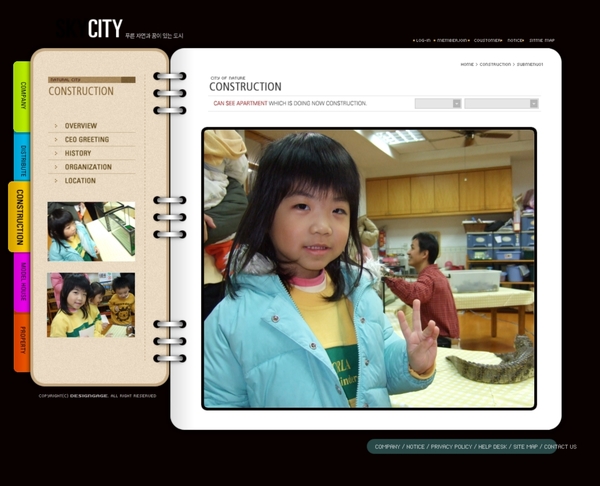Open CEO Greeting in the notebook menu

pos(87,140)
